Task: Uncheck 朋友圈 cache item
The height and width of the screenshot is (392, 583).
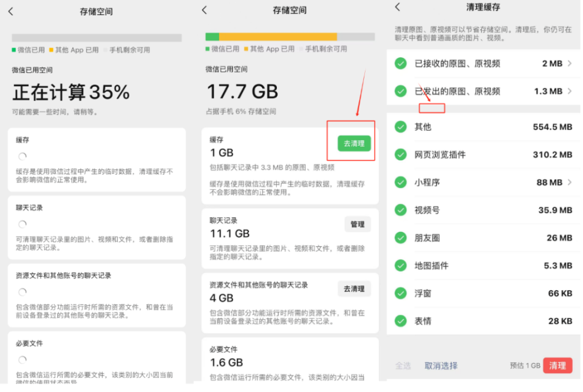Action: tap(400, 238)
